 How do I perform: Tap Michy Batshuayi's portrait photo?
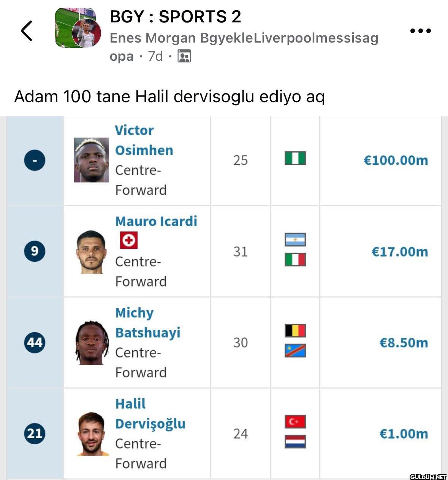click(x=91, y=343)
